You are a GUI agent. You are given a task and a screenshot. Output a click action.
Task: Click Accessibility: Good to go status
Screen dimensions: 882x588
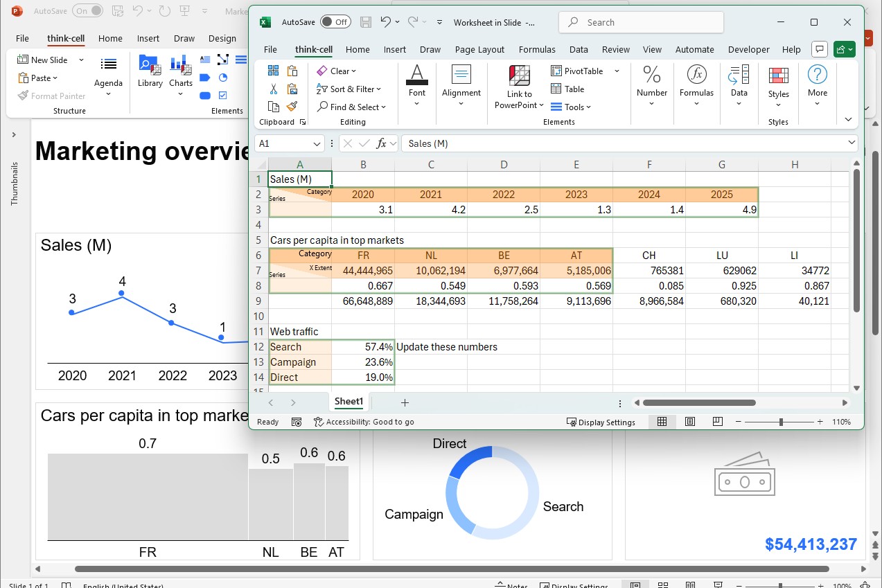(x=364, y=422)
